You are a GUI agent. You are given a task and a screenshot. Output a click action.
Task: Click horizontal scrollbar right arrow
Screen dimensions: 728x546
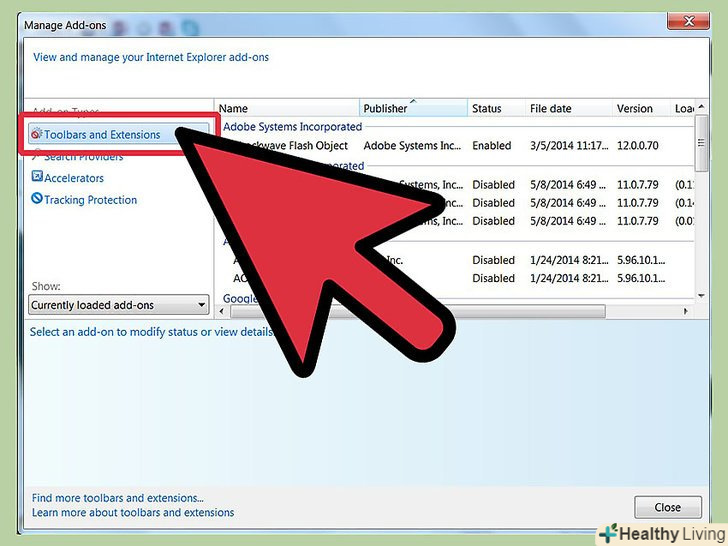click(686, 311)
